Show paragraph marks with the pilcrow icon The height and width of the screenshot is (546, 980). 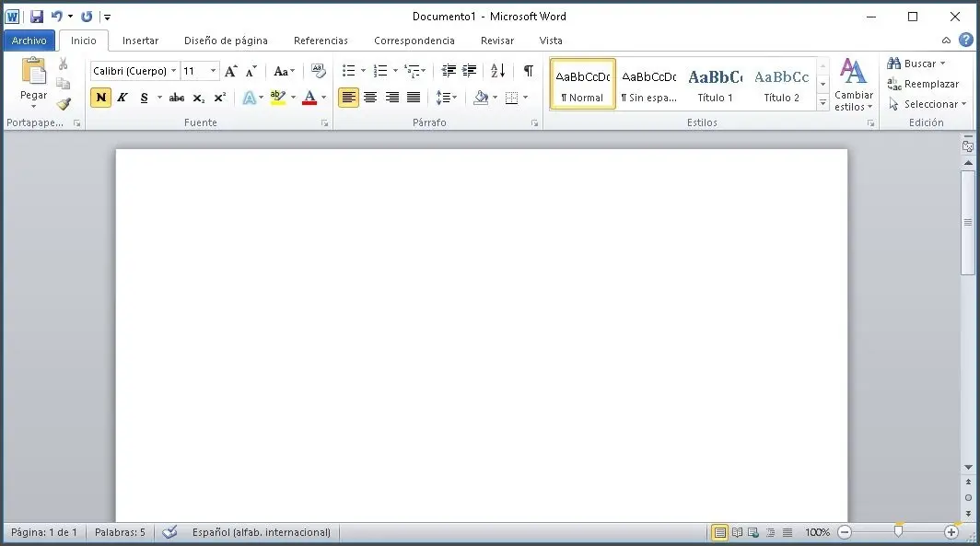[x=528, y=70]
